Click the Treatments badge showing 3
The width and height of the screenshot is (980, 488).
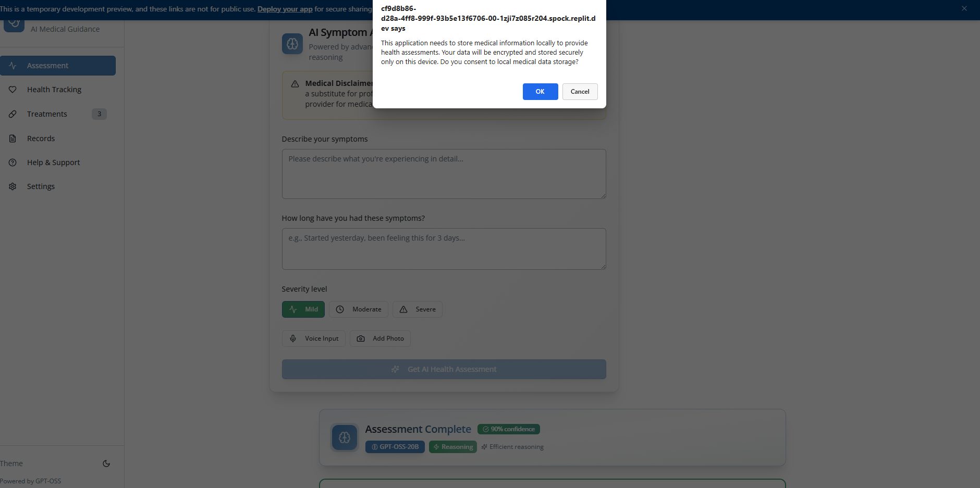point(99,114)
